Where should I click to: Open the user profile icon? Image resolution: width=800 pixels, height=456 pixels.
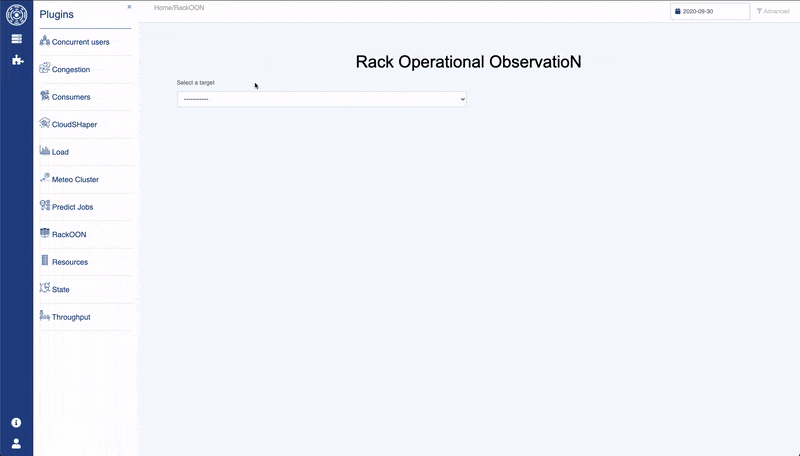(16, 443)
